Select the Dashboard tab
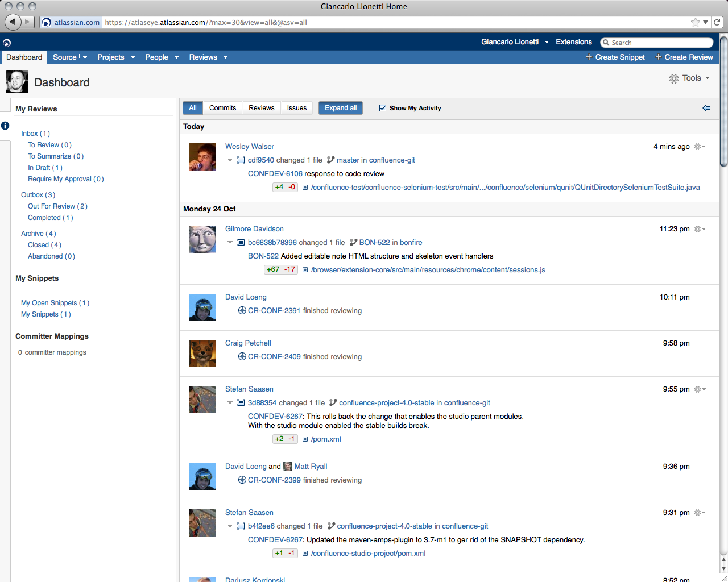The height and width of the screenshot is (582, 728). [24, 57]
